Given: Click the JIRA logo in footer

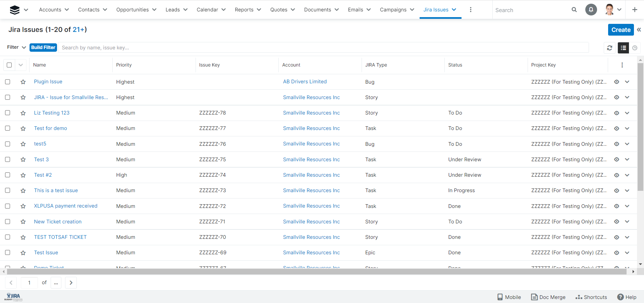Looking at the screenshot, I should click(13, 297).
